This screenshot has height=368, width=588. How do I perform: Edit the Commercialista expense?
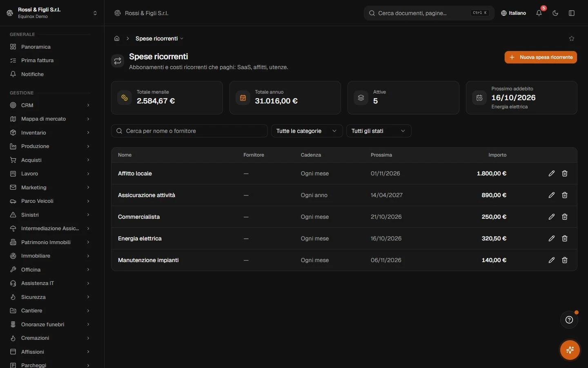552,217
